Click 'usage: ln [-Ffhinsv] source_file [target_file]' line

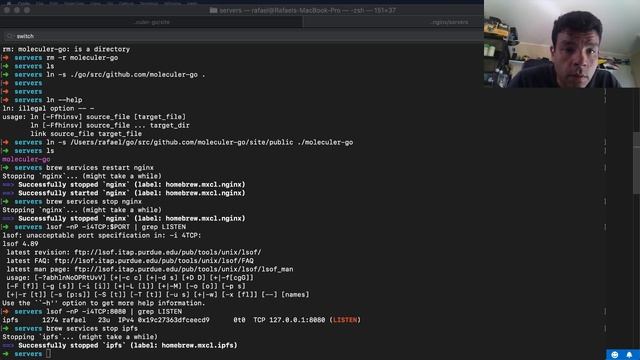pyautogui.click(x=94, y=117)
